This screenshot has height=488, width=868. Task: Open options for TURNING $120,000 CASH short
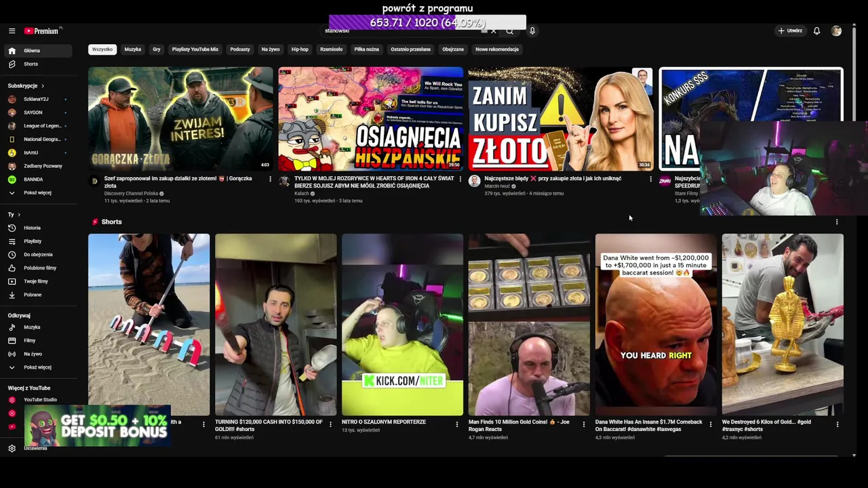(x=330, y=424)
